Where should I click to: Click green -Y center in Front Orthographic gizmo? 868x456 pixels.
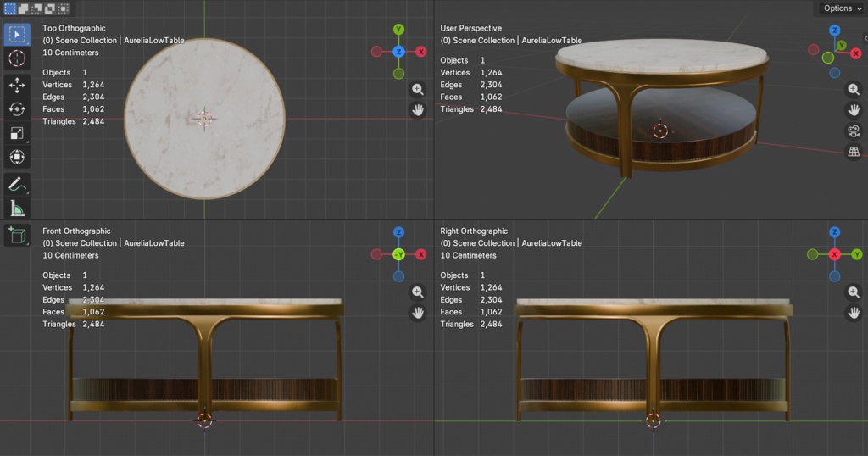(x=398, y=254)
